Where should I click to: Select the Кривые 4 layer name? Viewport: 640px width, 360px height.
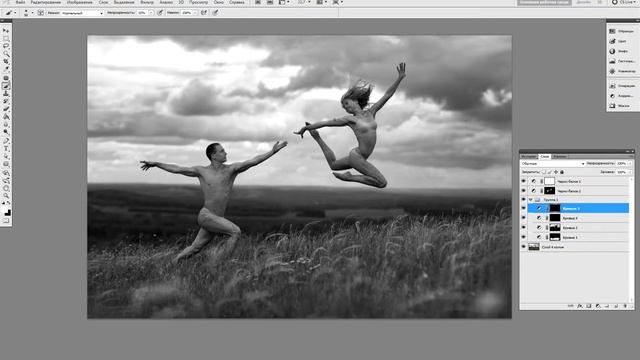(570, 218)
